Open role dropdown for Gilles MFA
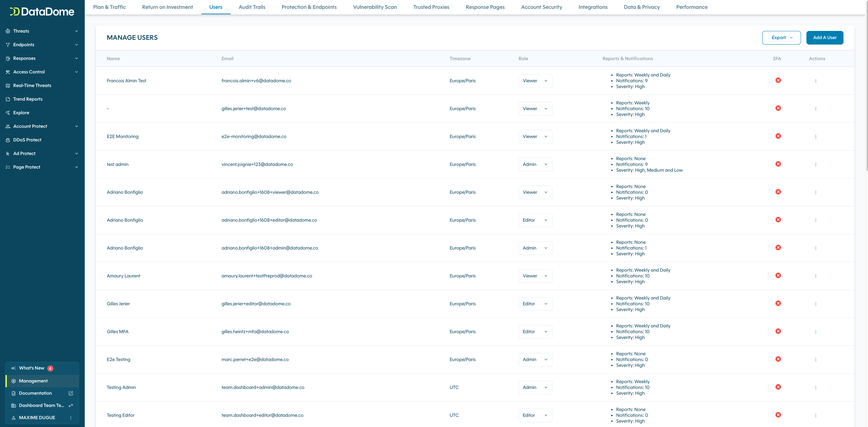This screenshot has width=868, height=427. pos(535,332)
